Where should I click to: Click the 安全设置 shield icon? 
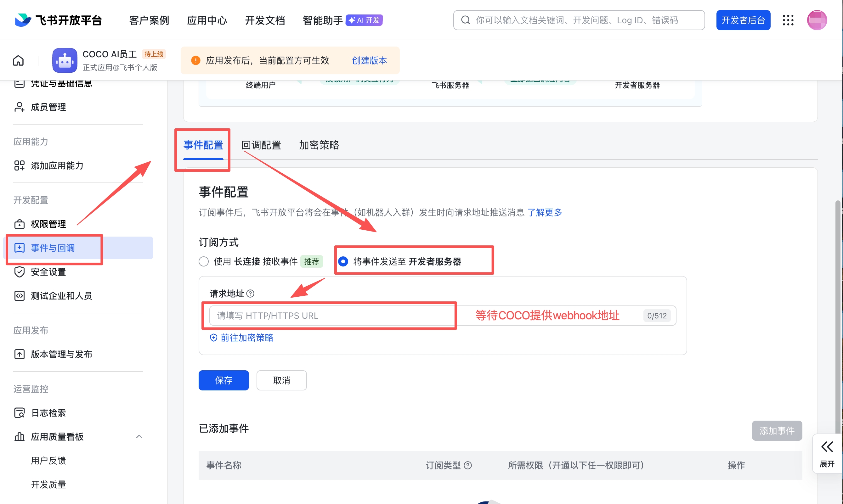20,272
